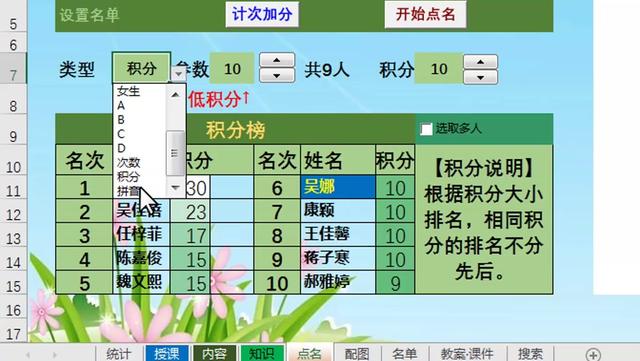The image size is (640, 361).
Task: Select B in the dropdown list
Action: (x=121, y=120)
